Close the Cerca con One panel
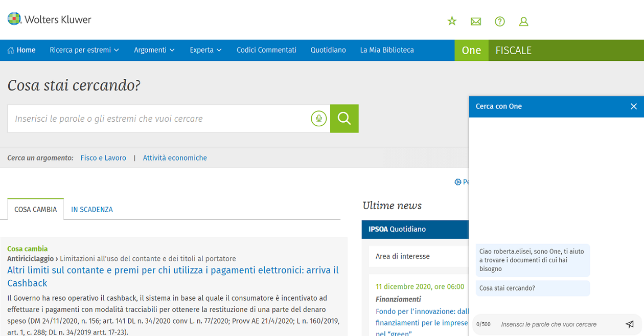 633,106
